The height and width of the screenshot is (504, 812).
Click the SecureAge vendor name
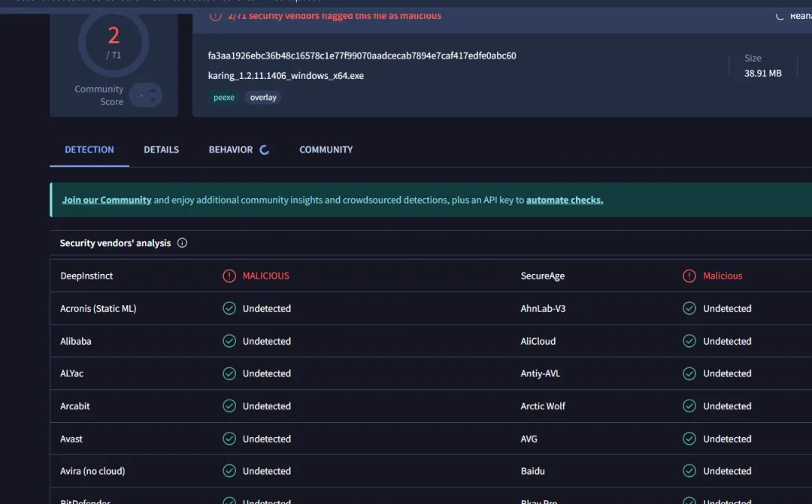pos(542,276)
